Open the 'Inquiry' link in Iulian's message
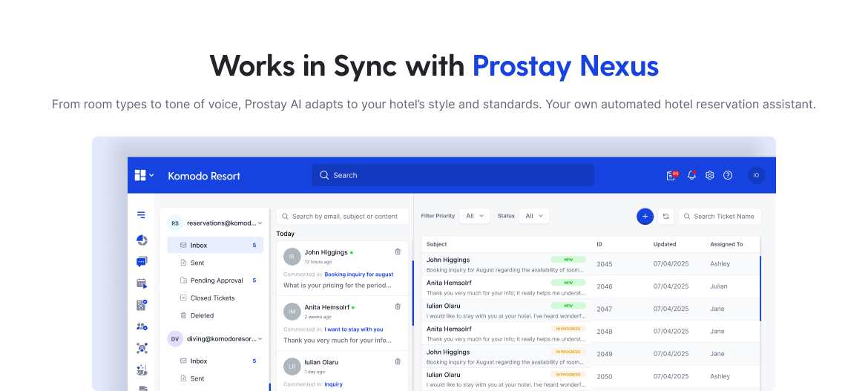 coord(333,384)
